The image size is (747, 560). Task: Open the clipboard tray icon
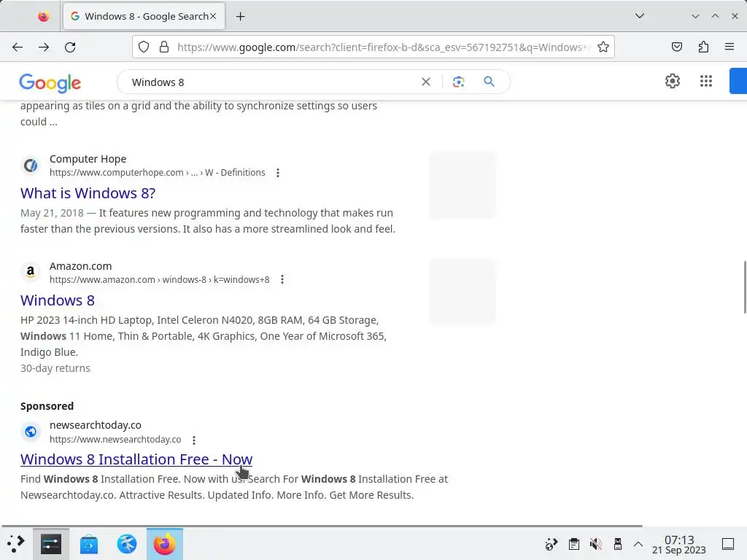tap(574, 544)
